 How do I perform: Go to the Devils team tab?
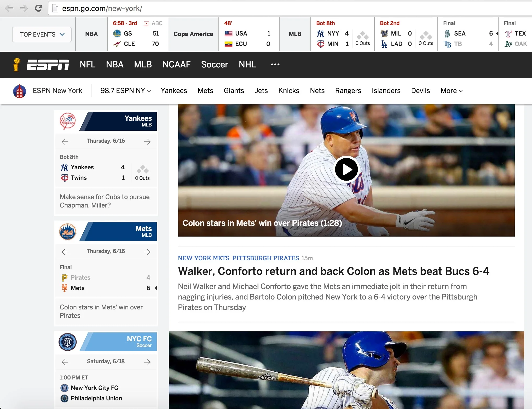420,91
